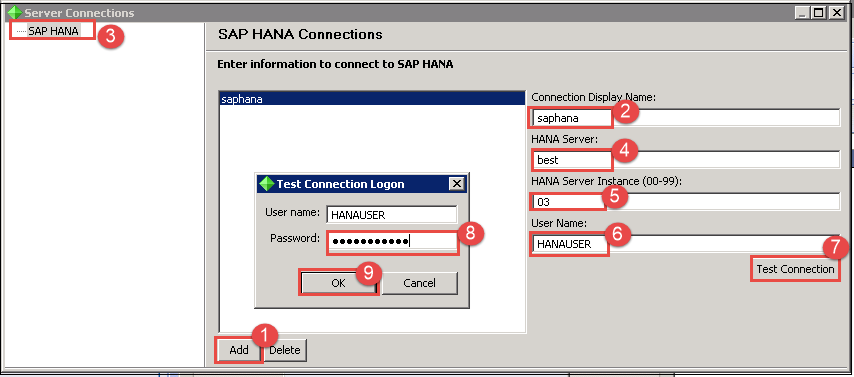
Task: Click the main User Name field
Action: (686, 244)
